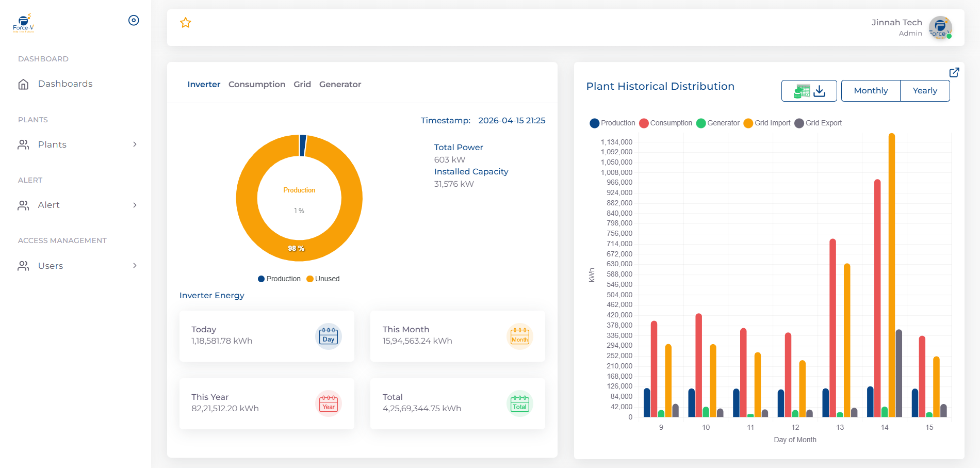This screenshot has height=468, width=980.
Task: Switch to the Consumption tab
Action: [x=257, y=84]
